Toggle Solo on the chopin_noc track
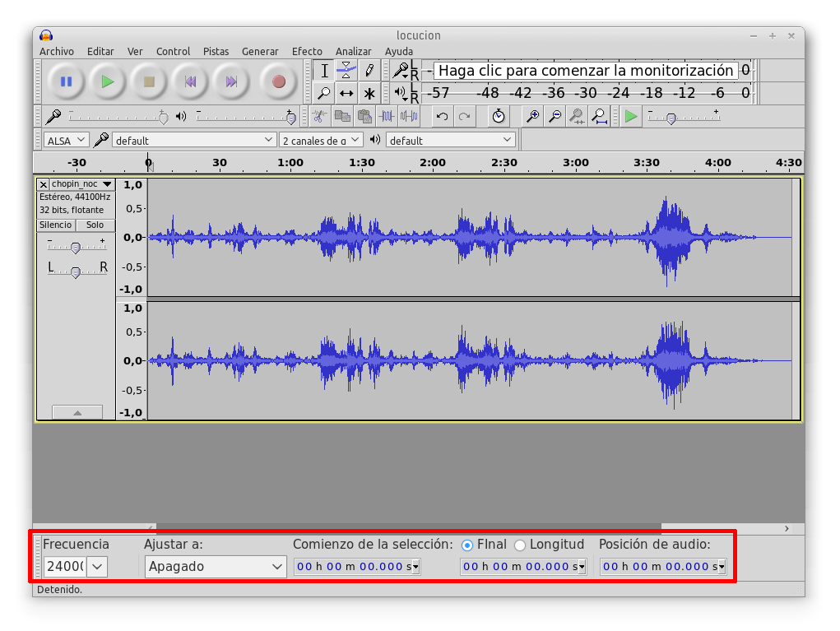The width and height of the screenshot is (840, 631). (x=95, y=225)
